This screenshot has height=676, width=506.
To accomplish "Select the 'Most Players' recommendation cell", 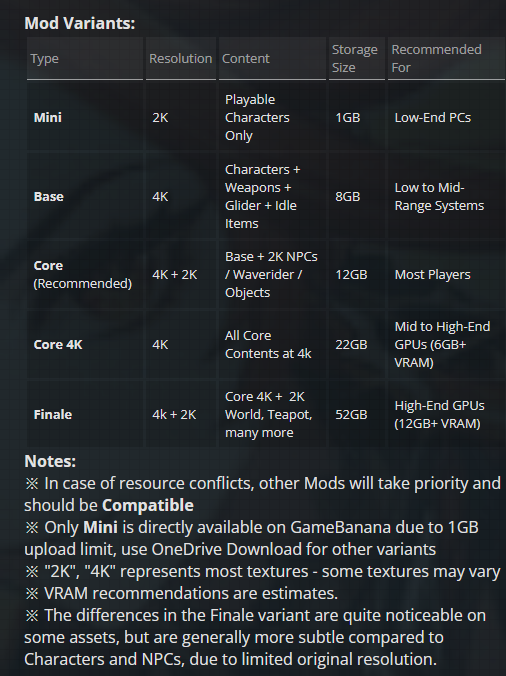I will (432, 275).
